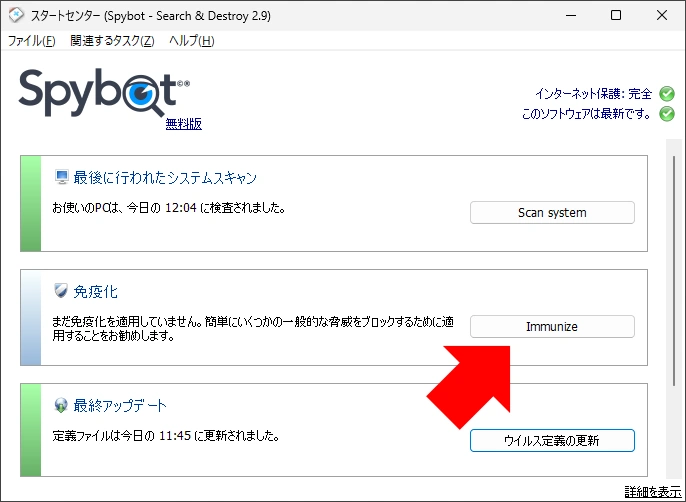Open the 無料版 link under the logo
The height and width of the screenshot is (502, 686).
coord(184,124)
